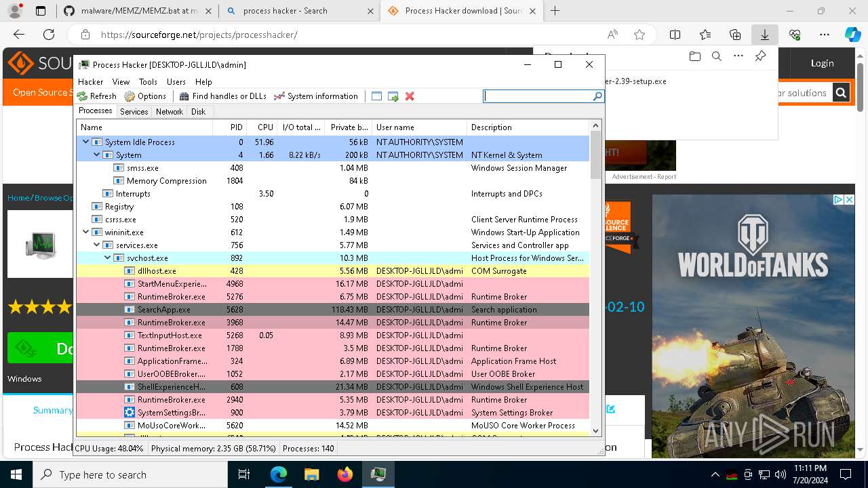Open the Hacker menu
The width and height of the screenshot is (868, 488).
[90, 81]
